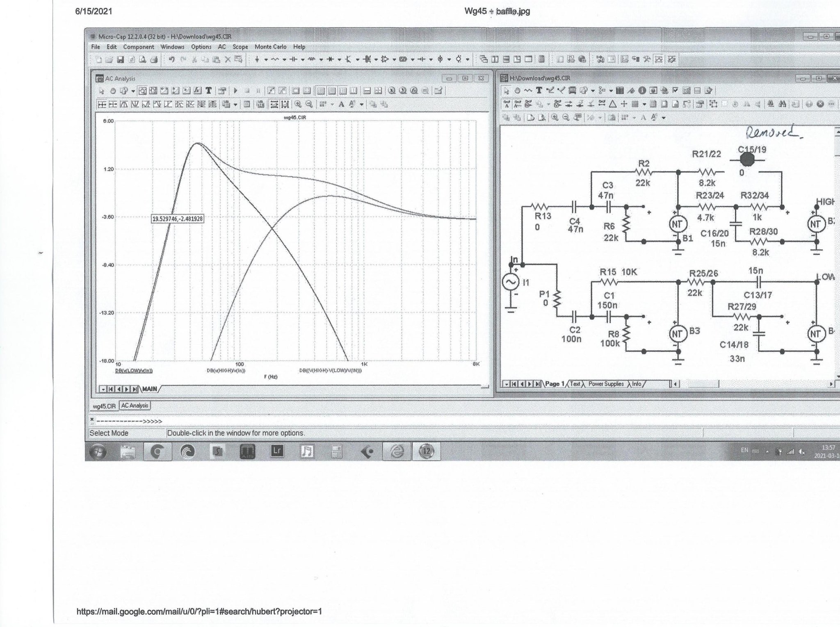Click the DB(v(HIGH)/v(In)) curve label
This screenshot has width=840, height=627.
click(226, 371)
